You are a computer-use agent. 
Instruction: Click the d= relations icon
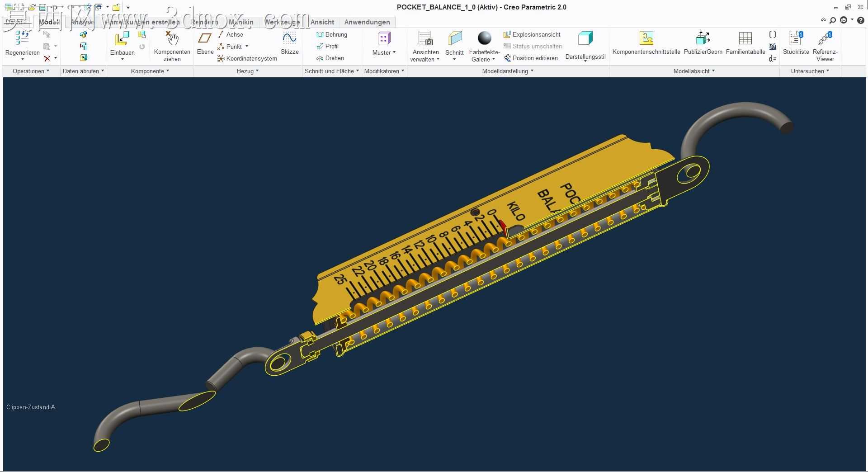[x=773, y=58]
